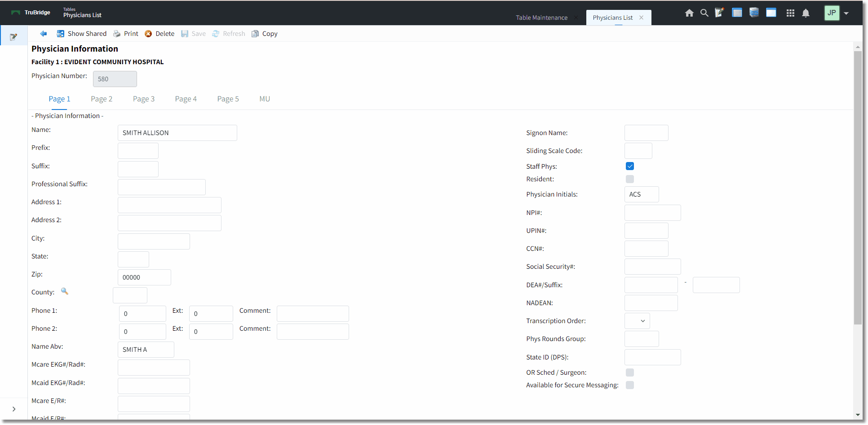Go to Page 1 tab
868x425 pixels.
point(59,99)
